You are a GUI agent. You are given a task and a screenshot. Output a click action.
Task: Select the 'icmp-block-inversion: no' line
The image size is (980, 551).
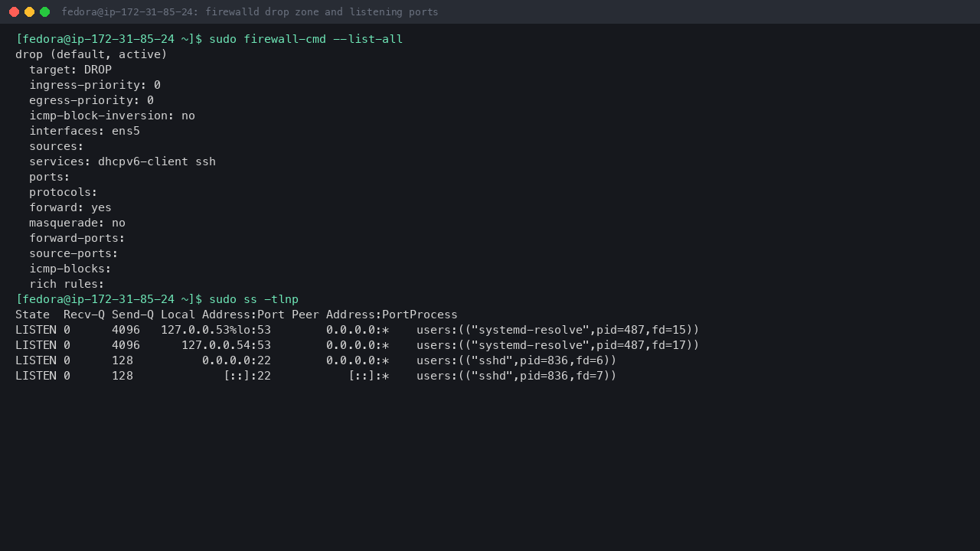[112, 116]
